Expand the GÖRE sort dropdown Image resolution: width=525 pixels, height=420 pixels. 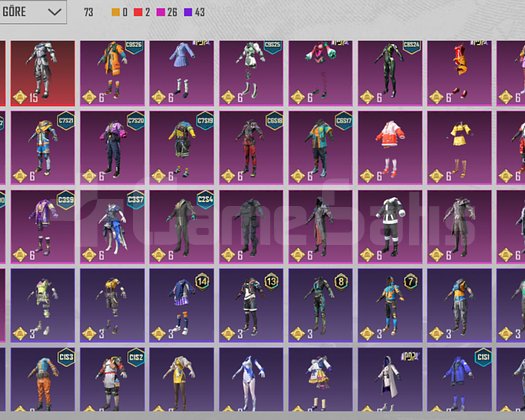click(33, 12)
